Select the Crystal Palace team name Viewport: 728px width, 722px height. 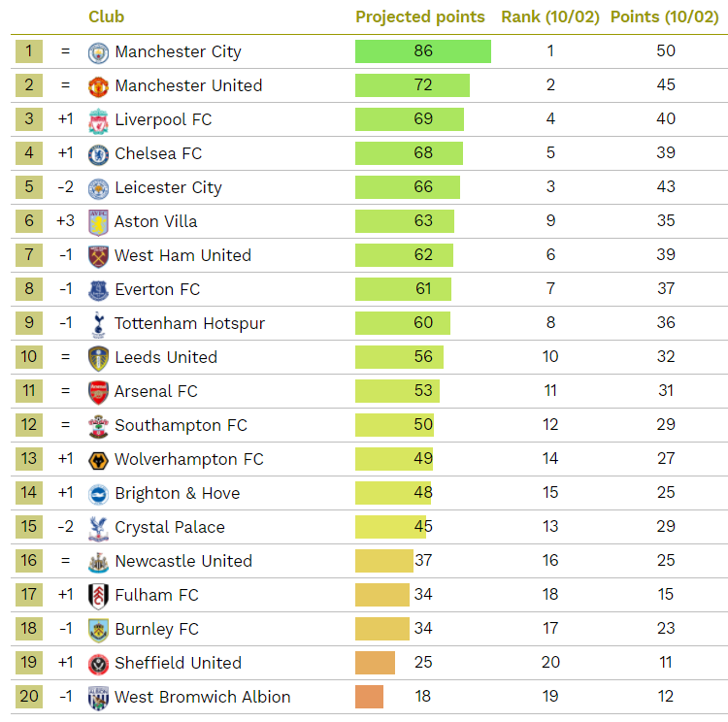[x=169, y=527]
